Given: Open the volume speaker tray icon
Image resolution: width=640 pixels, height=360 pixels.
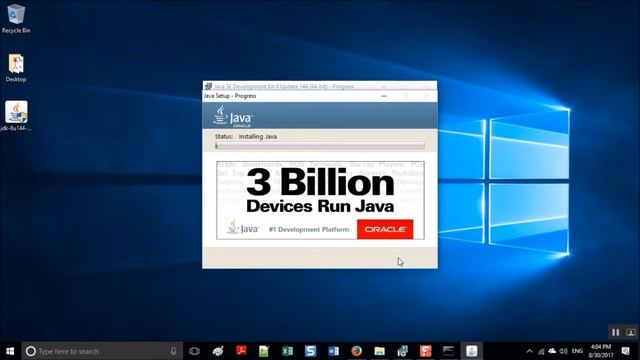Looking at the screenshot, I should click(x=564, y=351).
